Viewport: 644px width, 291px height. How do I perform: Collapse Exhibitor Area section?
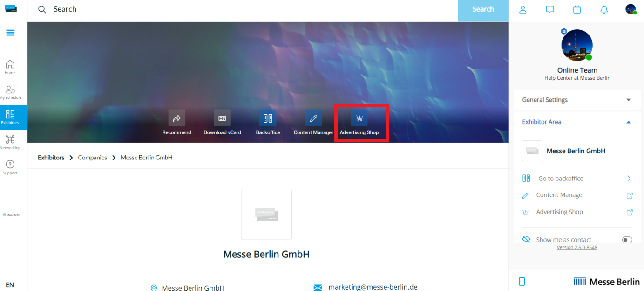(577, 122)
